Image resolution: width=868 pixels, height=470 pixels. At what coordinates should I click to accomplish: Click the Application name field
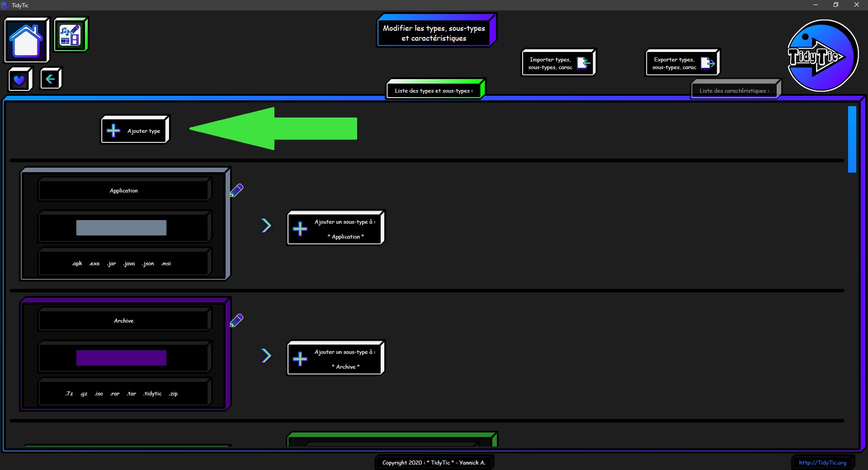click(124, 190)
